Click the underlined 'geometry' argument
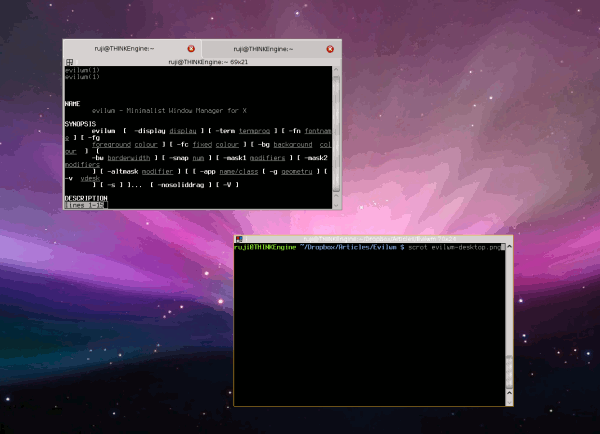600x434 pixels. [x=297, y=171]
